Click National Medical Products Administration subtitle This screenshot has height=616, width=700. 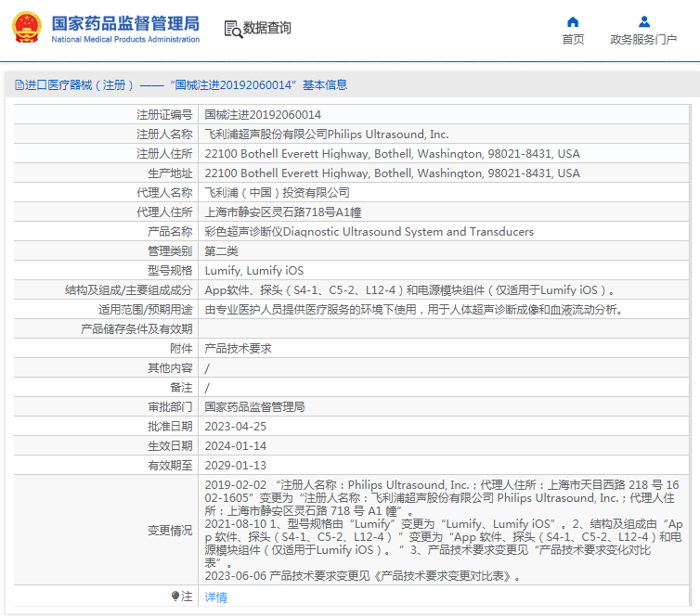(125, 39)
